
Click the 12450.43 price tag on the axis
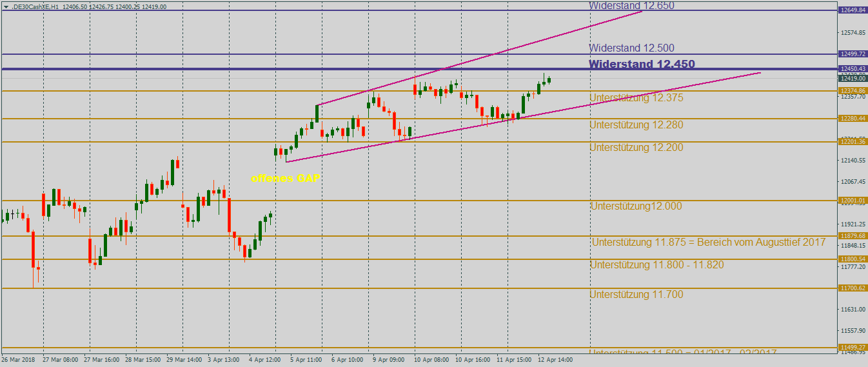click(853, 69)
